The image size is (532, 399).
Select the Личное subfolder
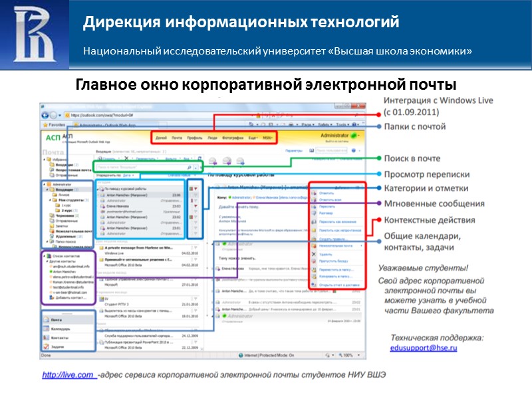tap(61, 195)
